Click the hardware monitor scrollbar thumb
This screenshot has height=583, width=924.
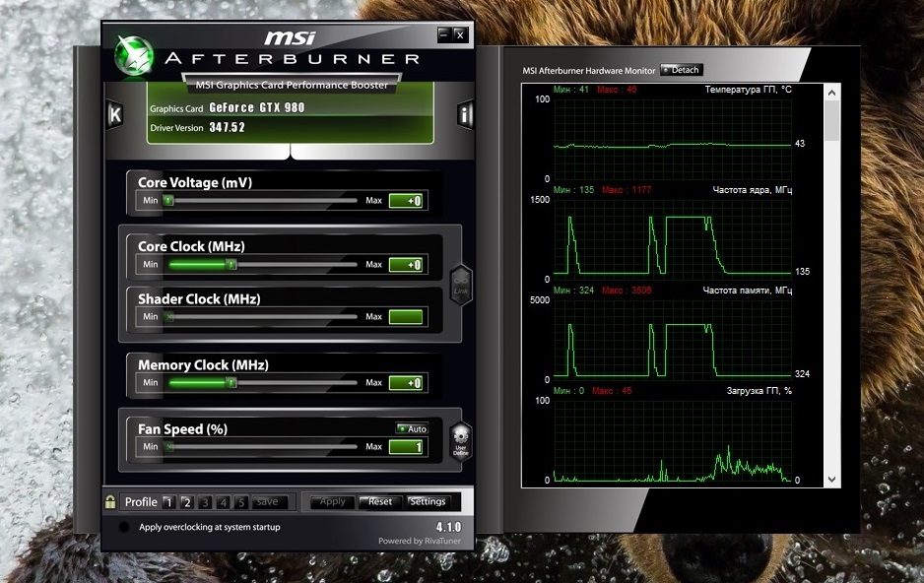(831, 121)
